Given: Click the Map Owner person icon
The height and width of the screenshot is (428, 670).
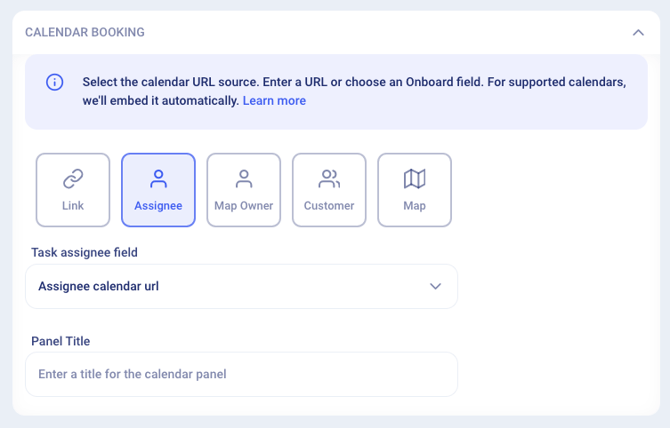Looking at the screenshot, I should coord(244,179).
